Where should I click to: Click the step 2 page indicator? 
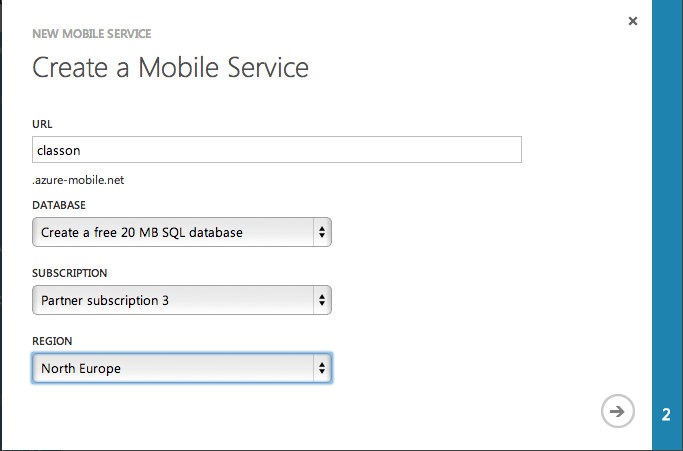tap(666, 414)
